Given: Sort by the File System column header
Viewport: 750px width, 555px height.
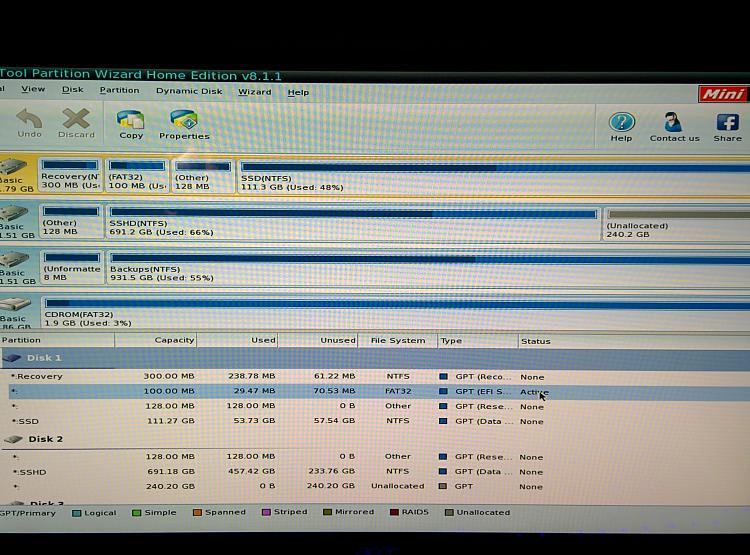Looking at the screenshot, I should [x=397, y=341].
